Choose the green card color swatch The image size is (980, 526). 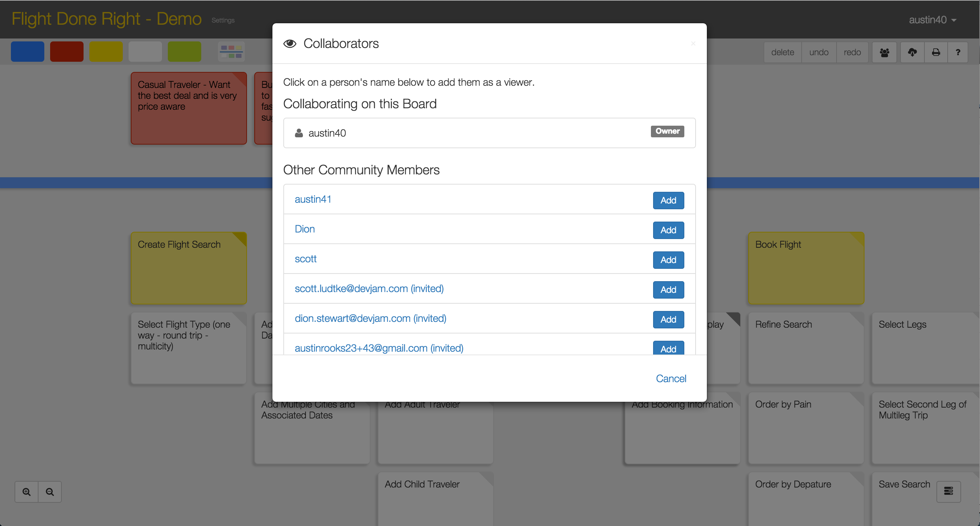[x=185, y=52]
